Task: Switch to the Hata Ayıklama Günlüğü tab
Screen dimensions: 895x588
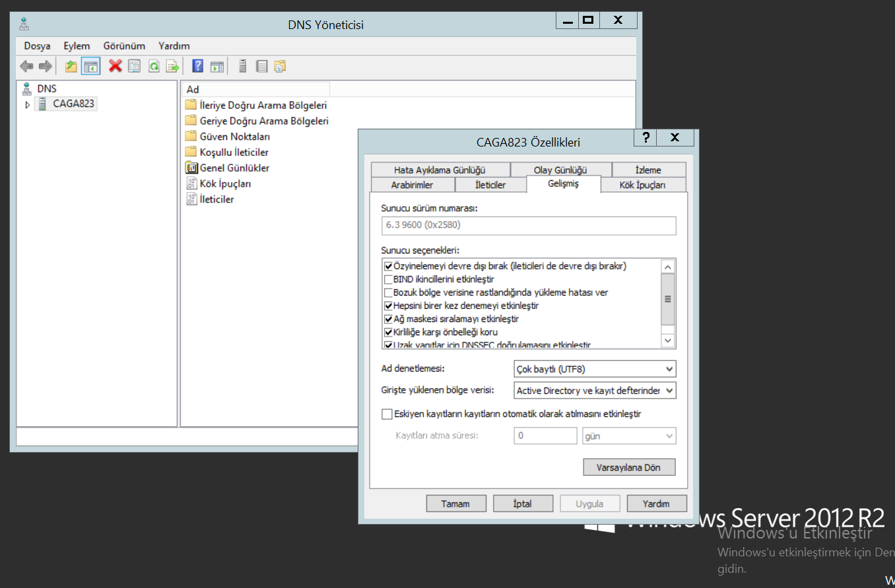Action: click(440, 170)
